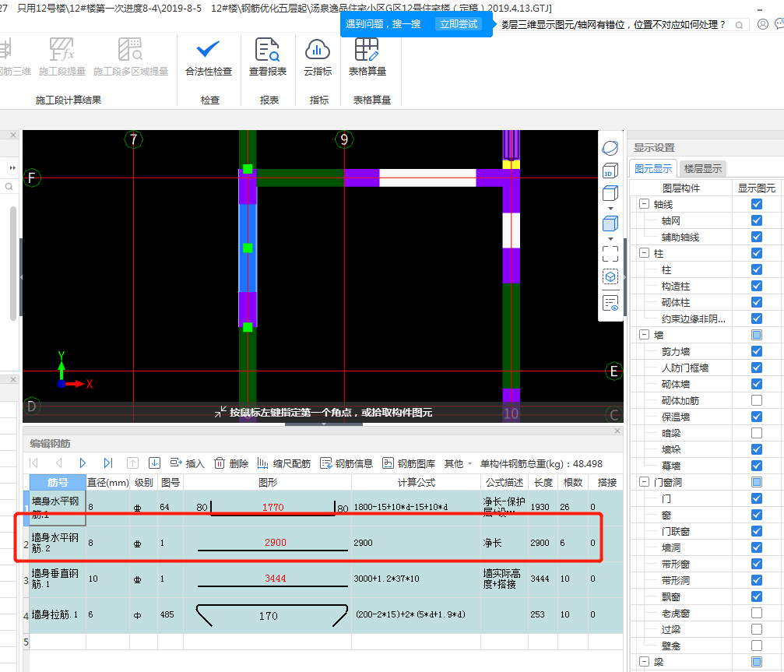This screenshot has height=672, width=784.
Task: Enable 砌体加筋 display checkbox
Action: point(757,400)
